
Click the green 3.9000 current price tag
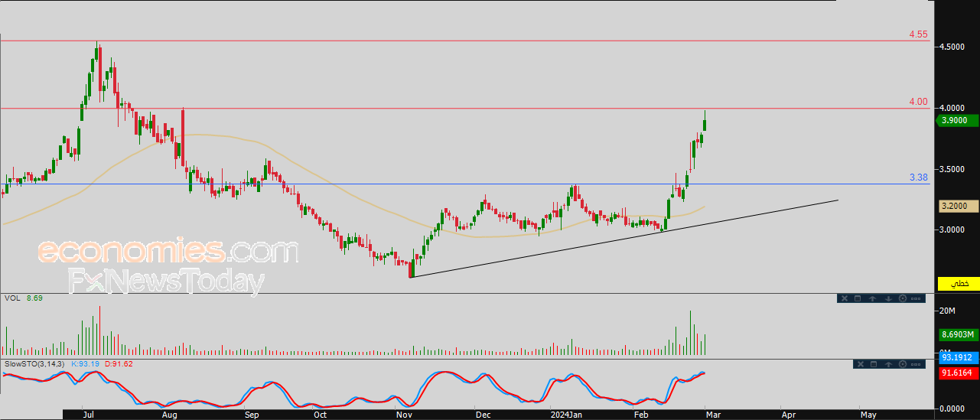tap(959, 120)
